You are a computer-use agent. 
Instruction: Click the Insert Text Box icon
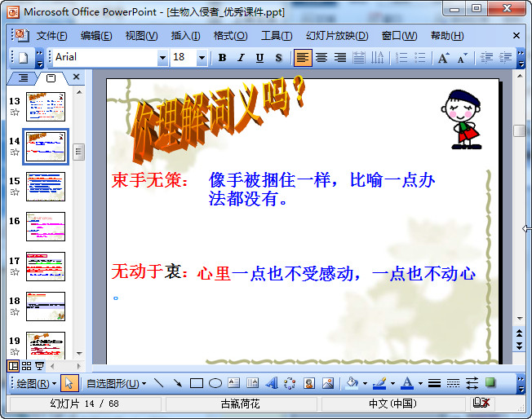[234, 383]
